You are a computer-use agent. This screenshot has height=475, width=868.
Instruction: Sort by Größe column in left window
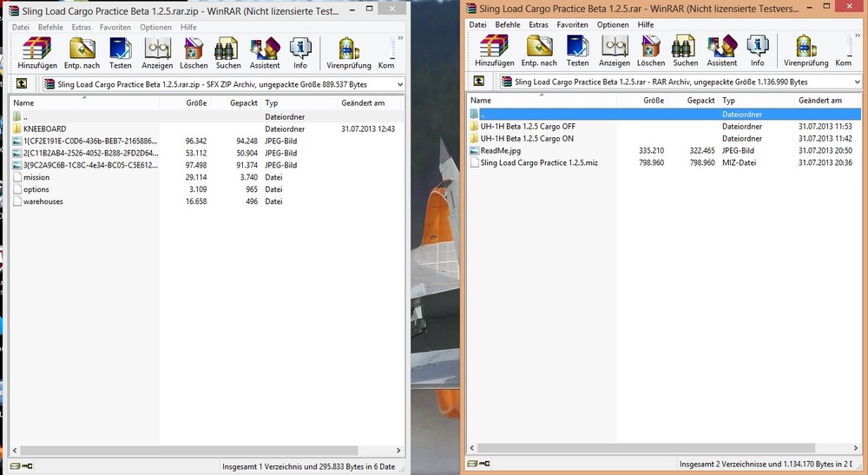pos(185,102)
